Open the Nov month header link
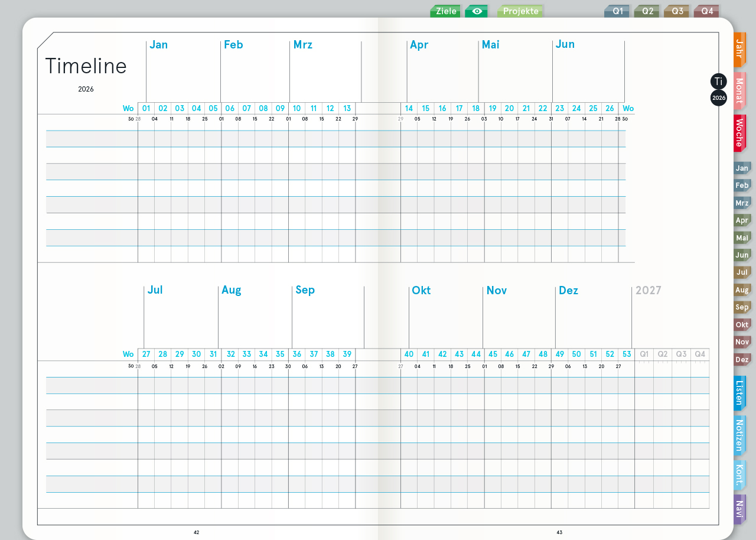This screenshot has width=756, height=540. tap(497, 291)
